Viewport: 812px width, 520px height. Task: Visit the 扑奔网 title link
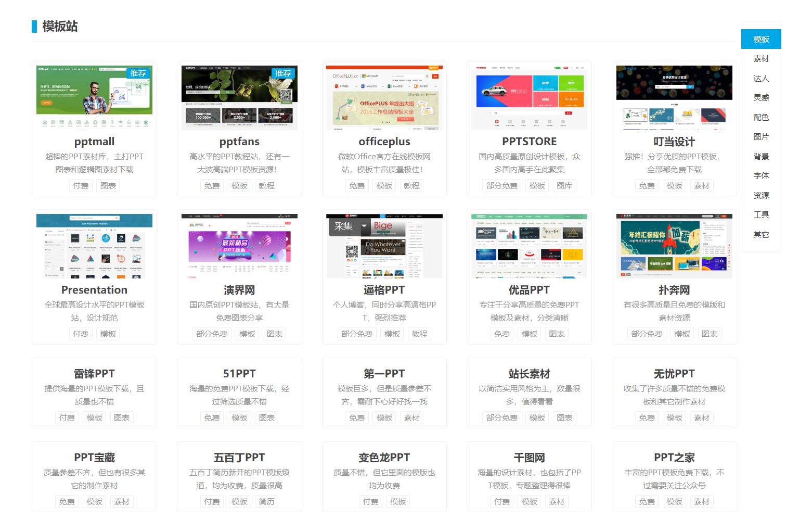[674, 290]
